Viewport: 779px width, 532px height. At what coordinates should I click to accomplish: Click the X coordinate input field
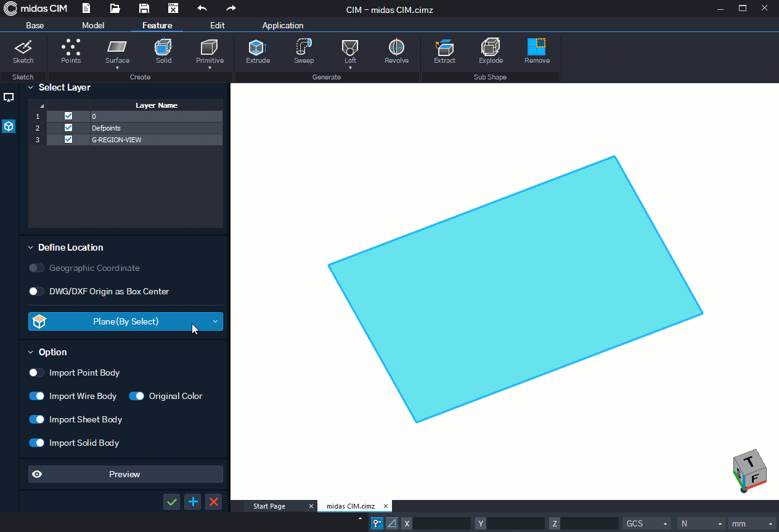coord(442,523)
